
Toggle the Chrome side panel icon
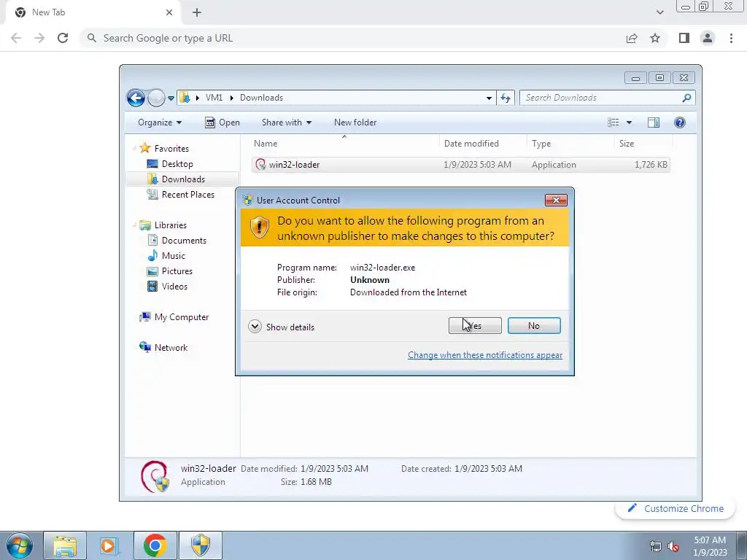point(684,38)
